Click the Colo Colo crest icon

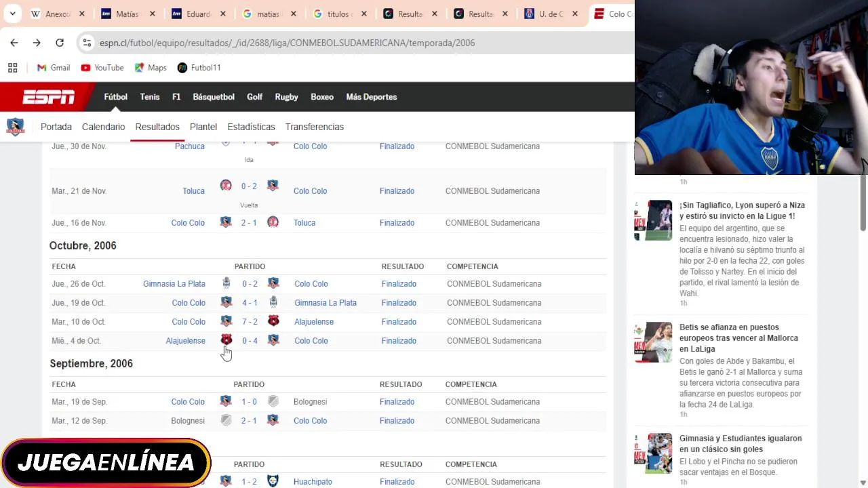coord(15,127)
